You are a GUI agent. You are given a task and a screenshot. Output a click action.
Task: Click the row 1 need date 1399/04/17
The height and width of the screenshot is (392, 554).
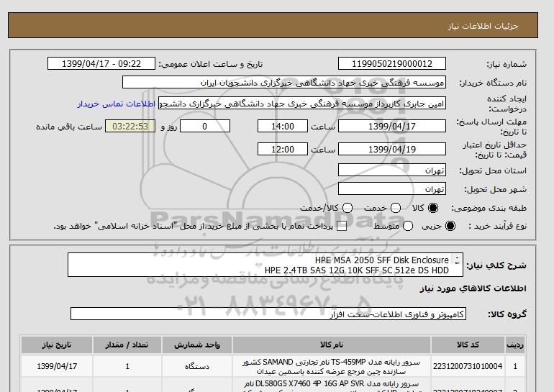(57, 366)
